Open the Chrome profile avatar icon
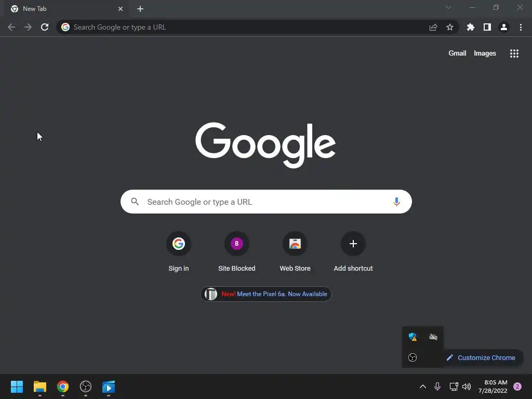Image resolution: width=532 pixels, height=399 pixels. 504,27
